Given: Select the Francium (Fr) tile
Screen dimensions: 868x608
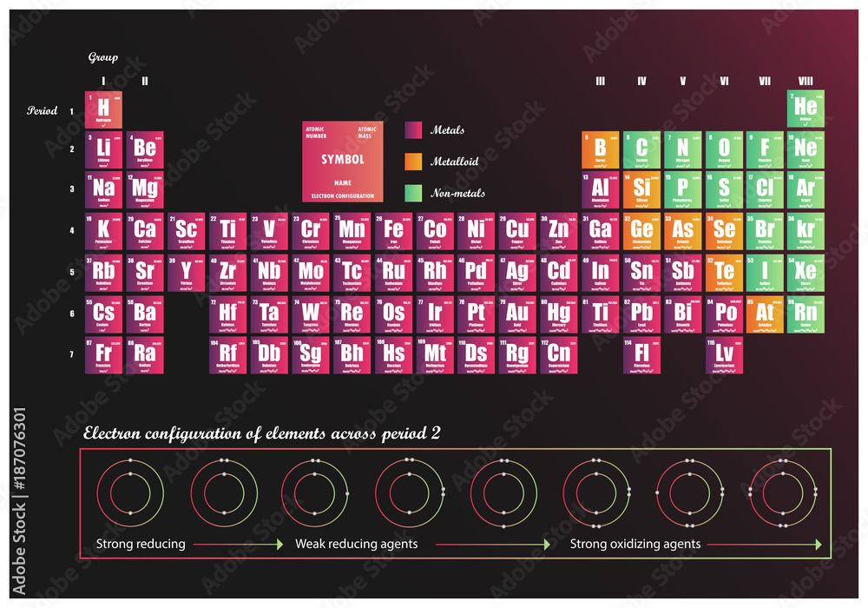Looking at the screenshot, I should coord(103,355).
